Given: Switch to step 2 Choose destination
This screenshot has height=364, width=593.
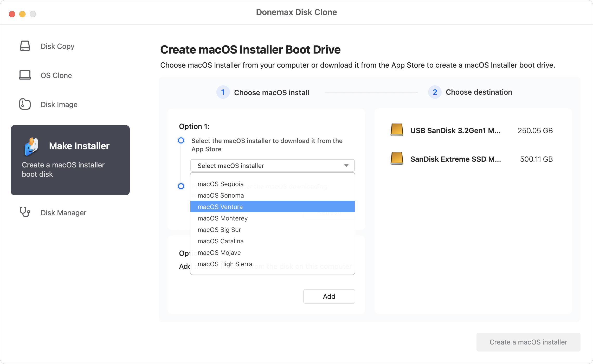Looking at the screenshot, I should [x=434, y=92].
